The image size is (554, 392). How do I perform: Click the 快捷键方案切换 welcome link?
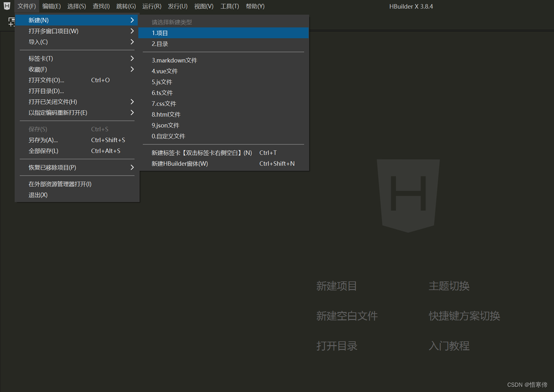point(464,316)
